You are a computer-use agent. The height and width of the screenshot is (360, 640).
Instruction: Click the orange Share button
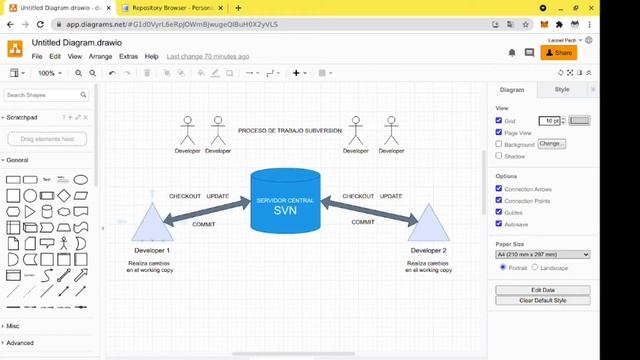pos(559,53)
